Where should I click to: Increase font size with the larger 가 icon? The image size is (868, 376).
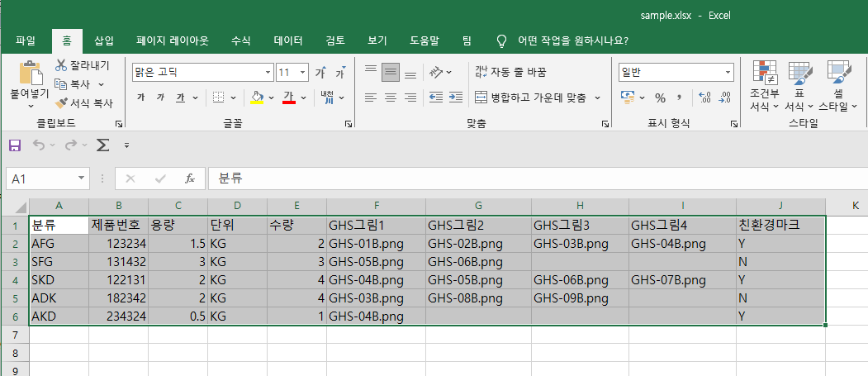click(320, 73)
